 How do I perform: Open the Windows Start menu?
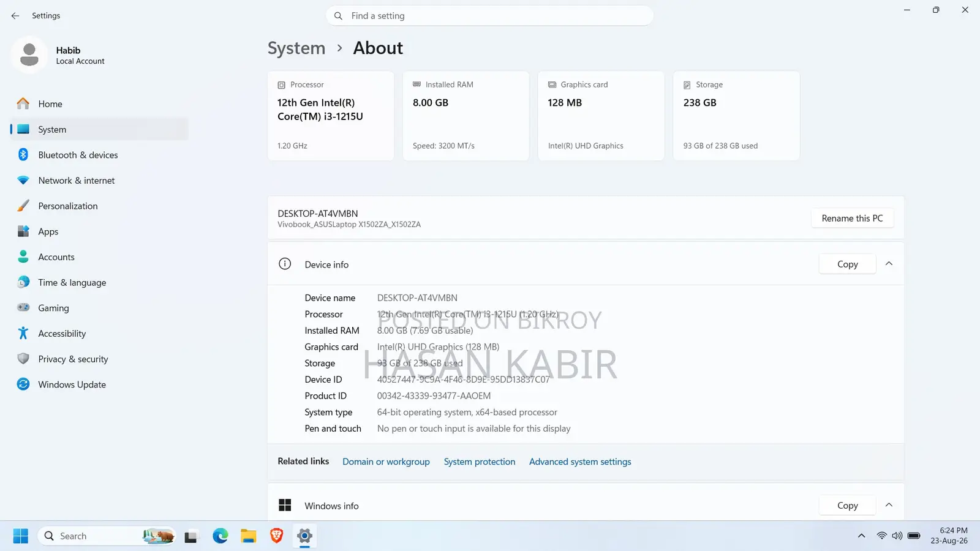coord(20,536)
